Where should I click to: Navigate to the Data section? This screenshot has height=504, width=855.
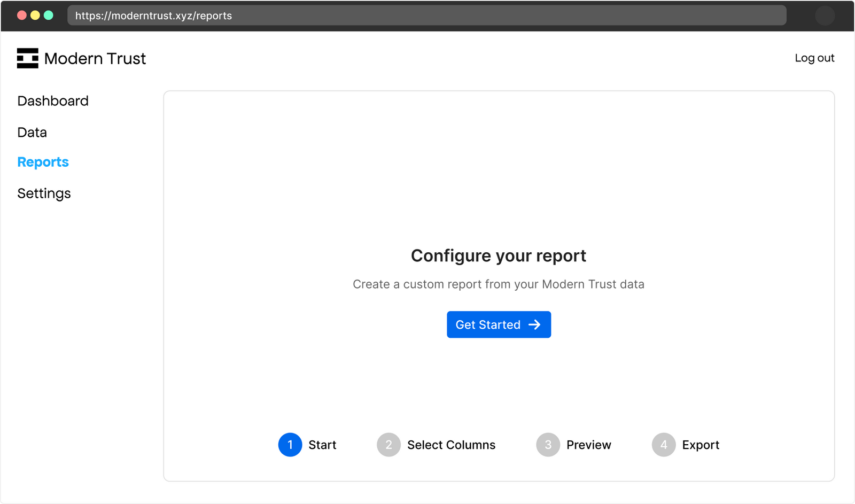tap(32, 132)
